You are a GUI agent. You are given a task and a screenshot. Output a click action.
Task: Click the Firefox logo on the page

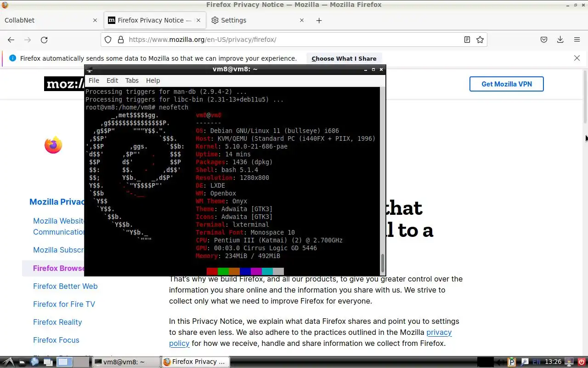click(x=53, y=145)
